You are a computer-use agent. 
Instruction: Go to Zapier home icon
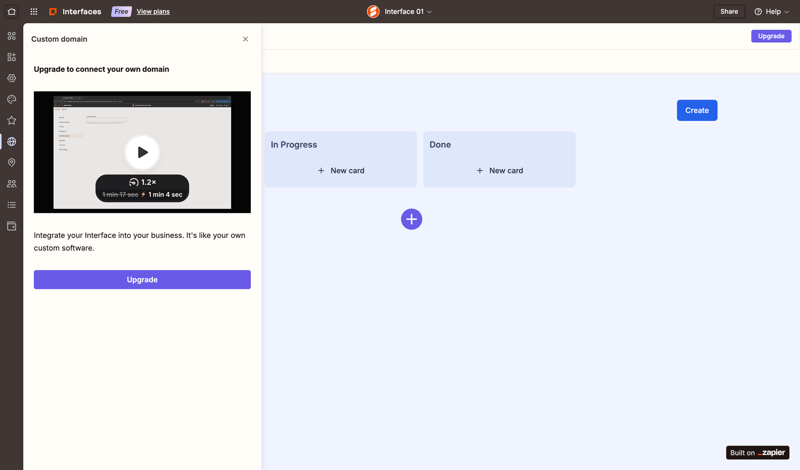click(11, 11)
